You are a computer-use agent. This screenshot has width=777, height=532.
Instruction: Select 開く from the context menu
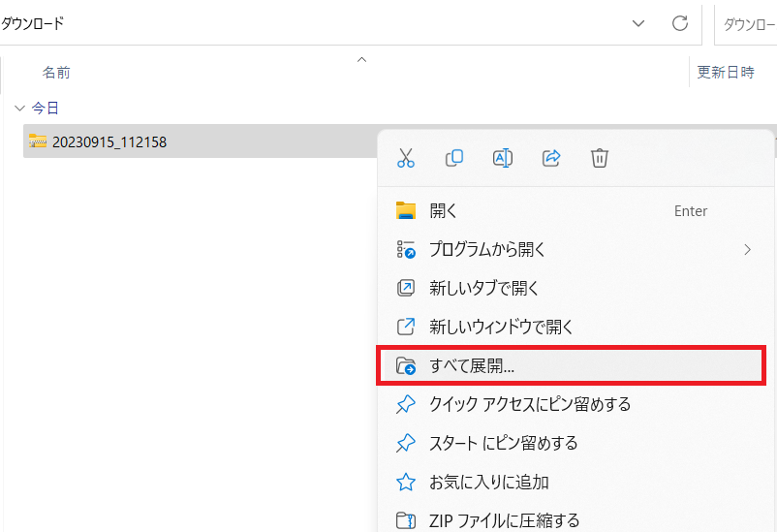tap(575, 210)
